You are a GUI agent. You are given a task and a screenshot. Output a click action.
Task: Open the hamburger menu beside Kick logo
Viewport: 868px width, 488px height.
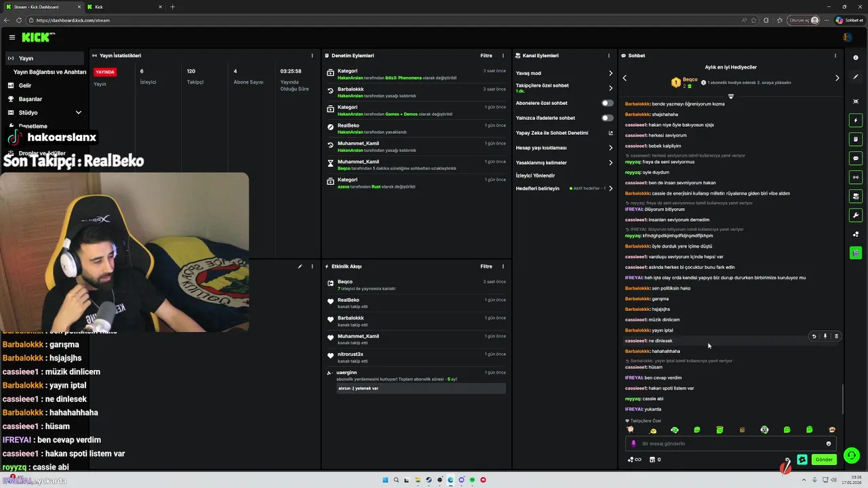coord(12,37)
